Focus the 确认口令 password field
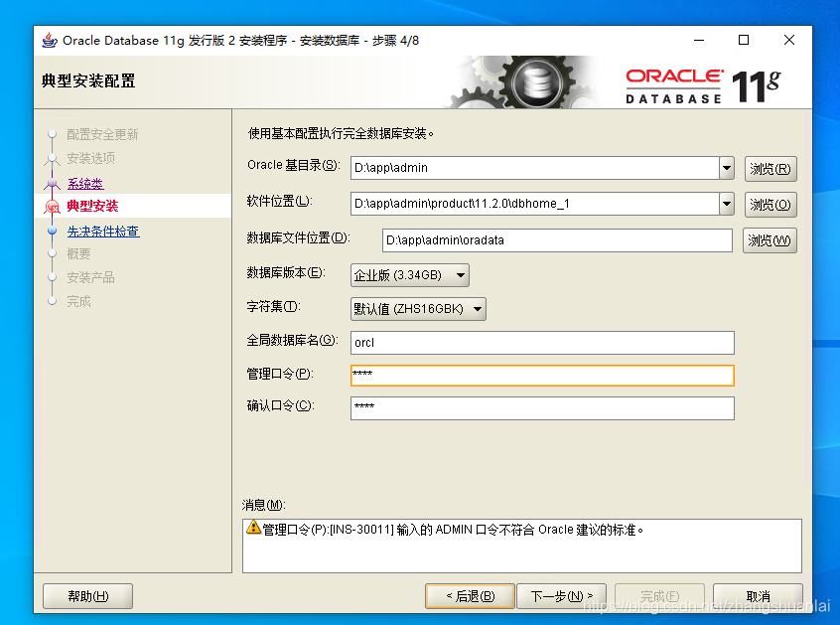The image size is (840, 625). coord(542,408)
